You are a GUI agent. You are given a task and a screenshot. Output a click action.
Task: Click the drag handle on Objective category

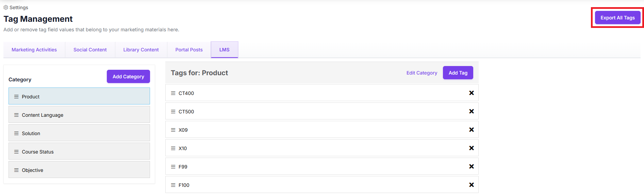point(16,170)
